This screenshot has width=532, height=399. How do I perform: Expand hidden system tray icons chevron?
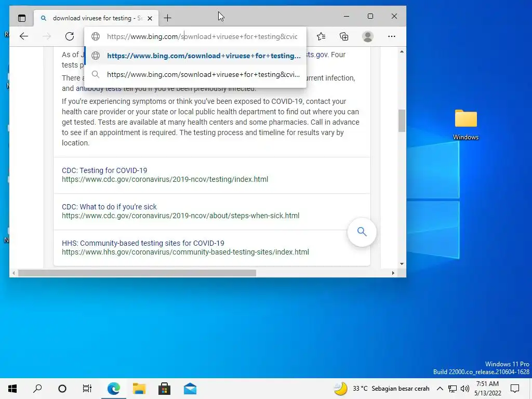(440, 389)
